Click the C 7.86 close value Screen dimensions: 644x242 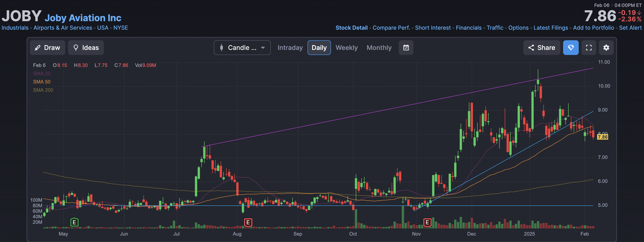point(121,65)
